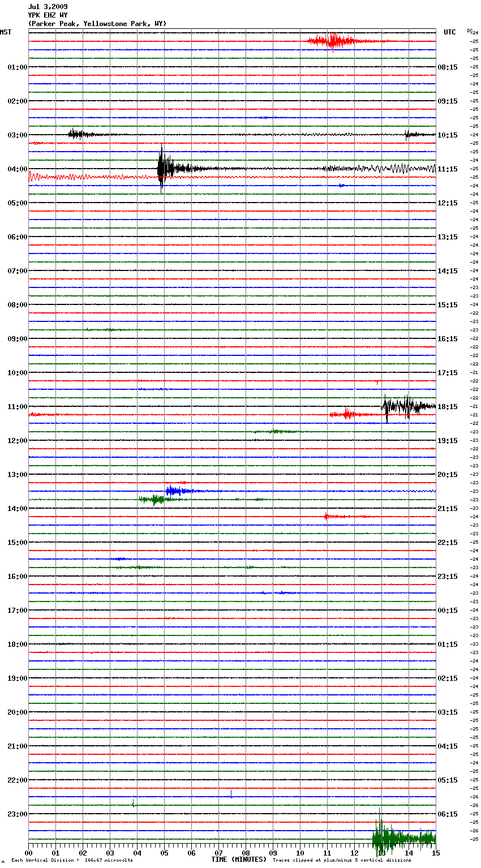Select the 03:00 MST time label
This screenshot has width=481, height=868.
17,135
